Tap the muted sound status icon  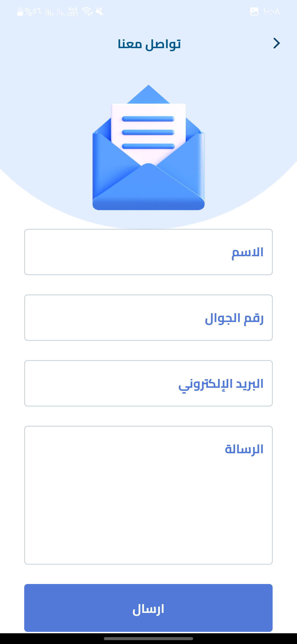pos(100,12)
